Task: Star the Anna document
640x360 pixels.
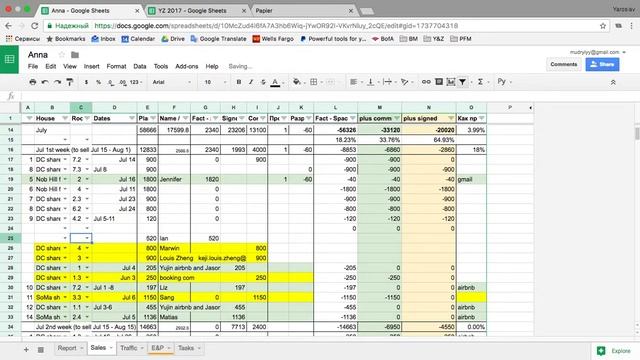Action: click(62, 55)
